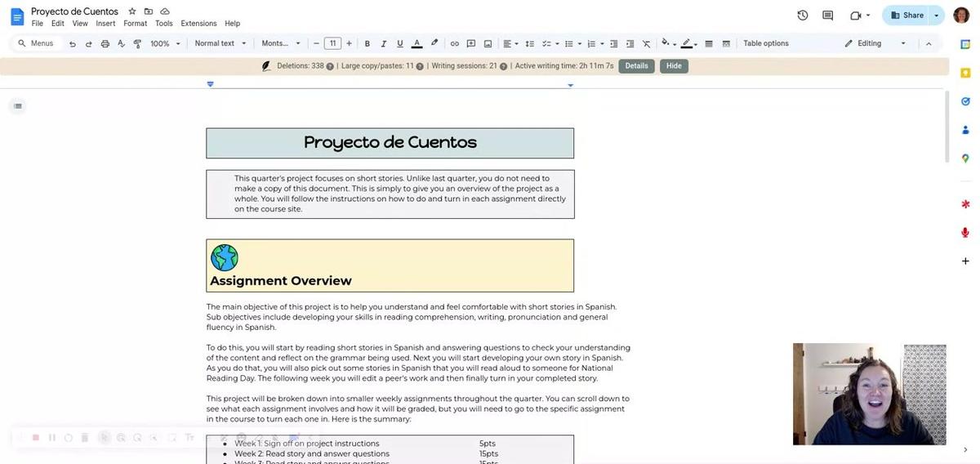Show the document outline

(x=18, y=105)
